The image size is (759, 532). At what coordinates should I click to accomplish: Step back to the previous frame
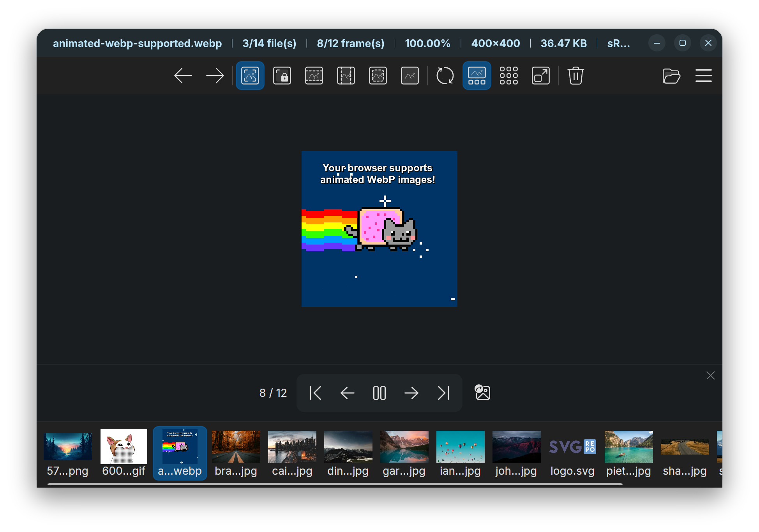coord(348,393)
